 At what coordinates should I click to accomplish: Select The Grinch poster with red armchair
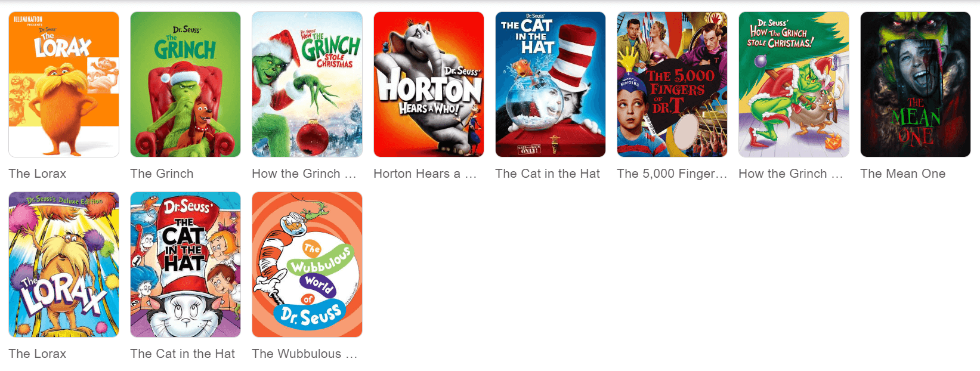click(186, 85)
